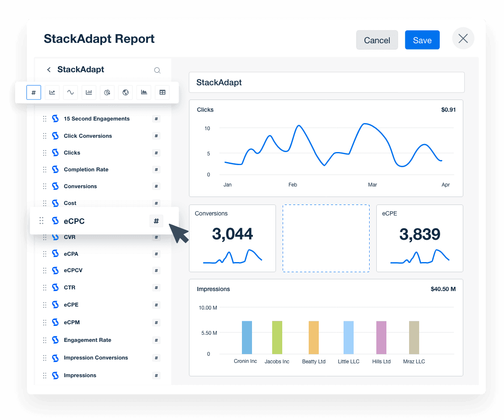
Task: Cancel the report edits
Action: coord(377,40)
